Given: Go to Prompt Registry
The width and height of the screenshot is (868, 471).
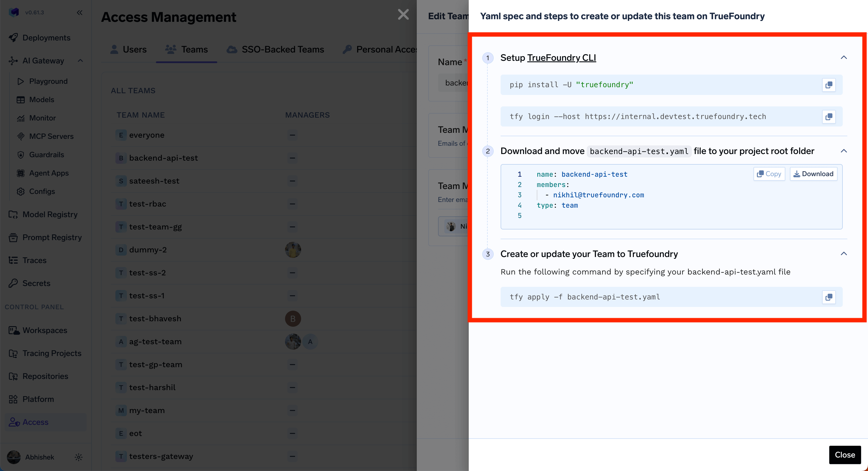Looking at the screenshot, I should click(52, 237).
